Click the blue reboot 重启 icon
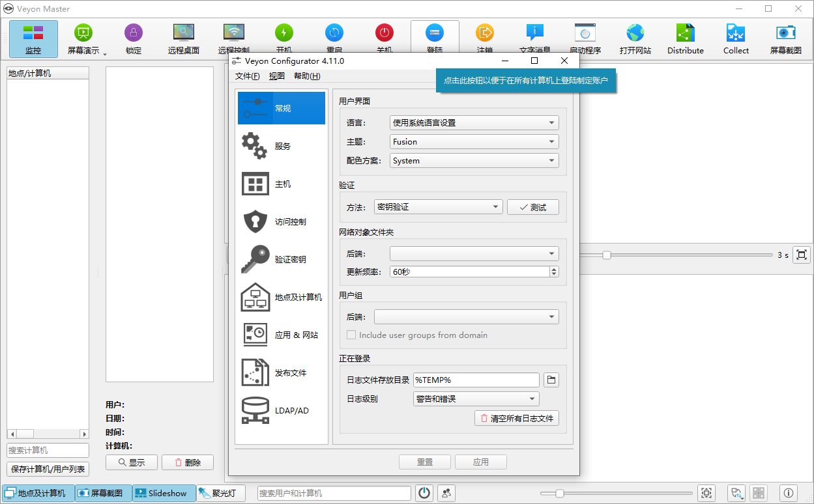 click(x=334, y=33)
